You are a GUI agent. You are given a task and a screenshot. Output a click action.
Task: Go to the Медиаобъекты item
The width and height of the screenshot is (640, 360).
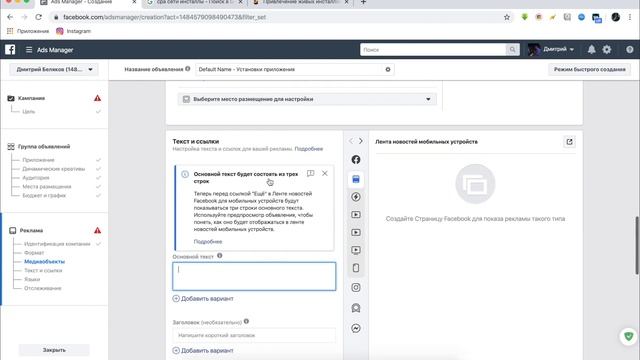click(x=44, y=262)
